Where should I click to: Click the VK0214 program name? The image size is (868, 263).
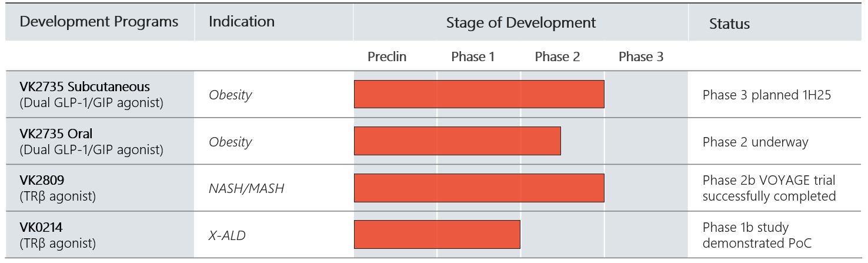point(41,227)
